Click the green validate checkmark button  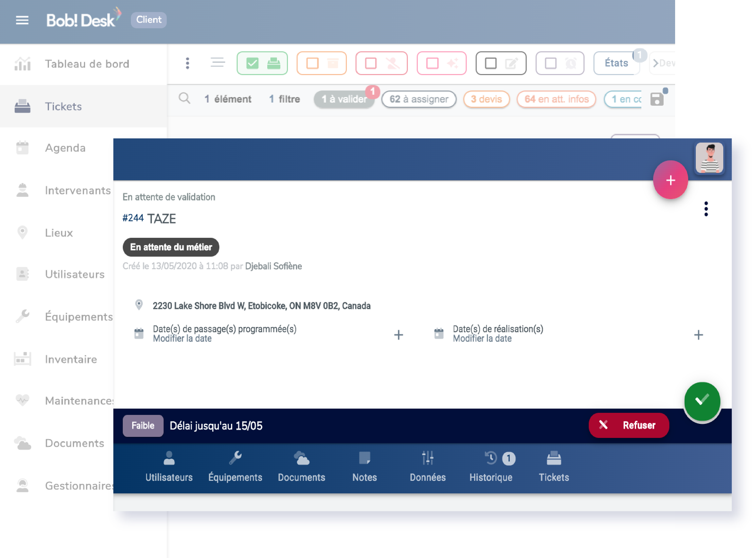pos(702,401)
